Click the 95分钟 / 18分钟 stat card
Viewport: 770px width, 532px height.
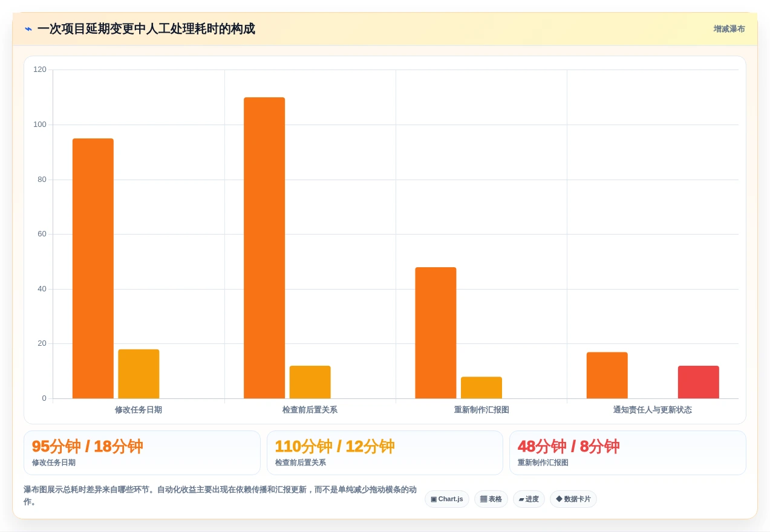[142, 453]
